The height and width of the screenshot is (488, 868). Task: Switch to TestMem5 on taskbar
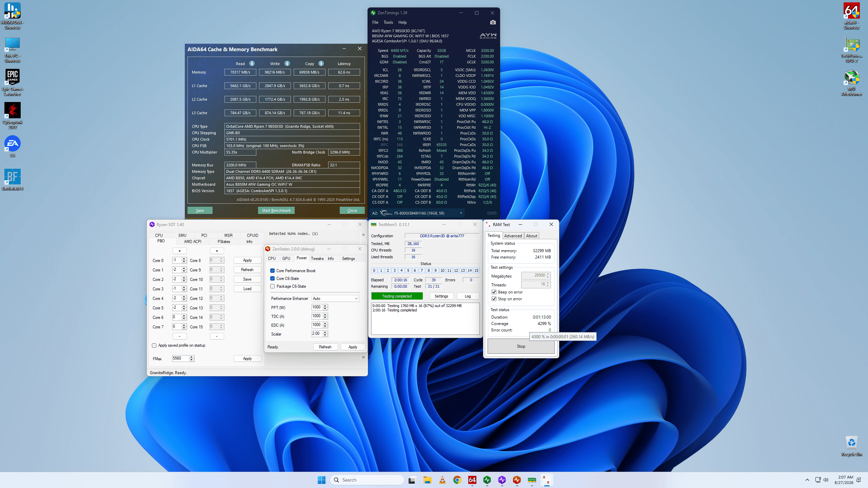coord(532,480)
